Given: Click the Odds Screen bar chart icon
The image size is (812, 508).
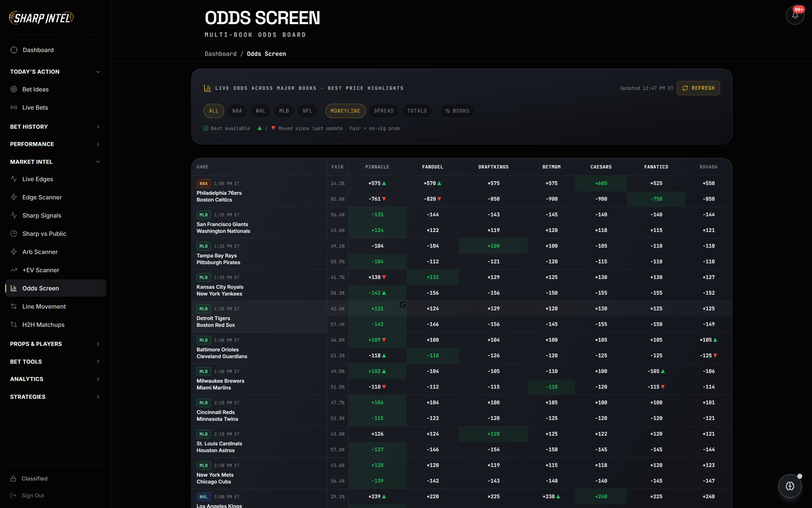Looking at the screenshot, I should coord(14,288).
